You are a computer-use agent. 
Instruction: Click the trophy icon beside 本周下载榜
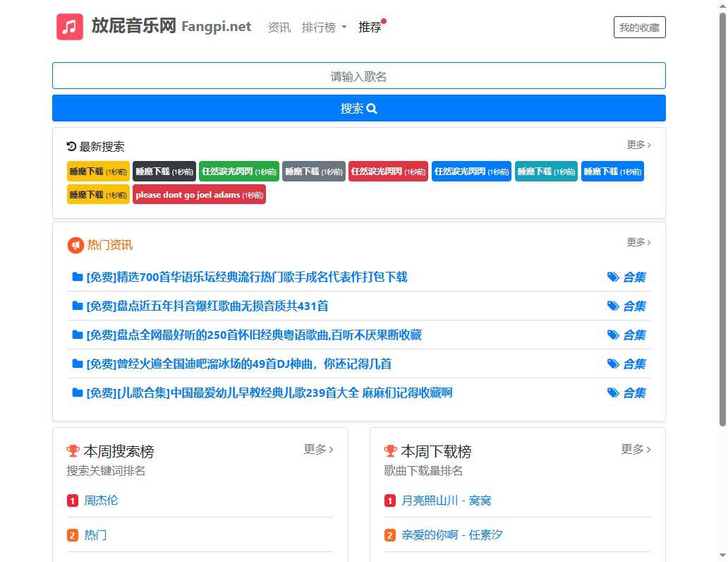pos(390,450)
